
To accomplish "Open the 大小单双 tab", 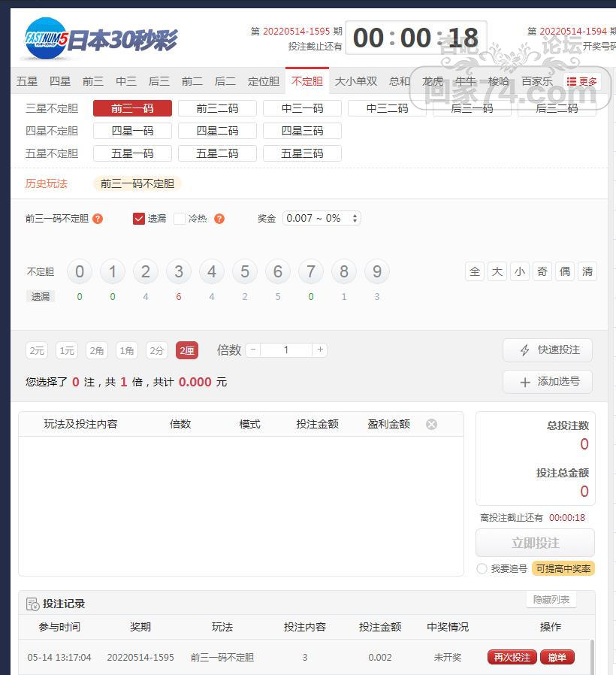I will point(356,81).
